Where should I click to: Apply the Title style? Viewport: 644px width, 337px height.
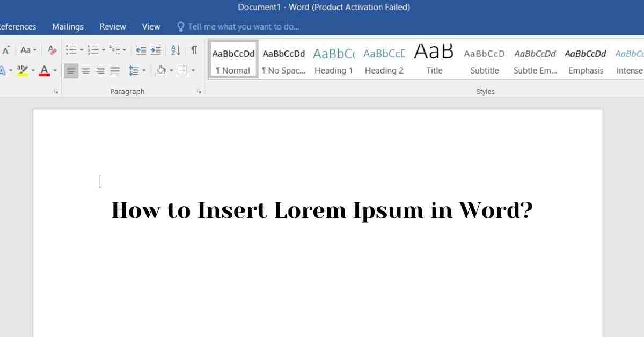[x=434, y=61]
